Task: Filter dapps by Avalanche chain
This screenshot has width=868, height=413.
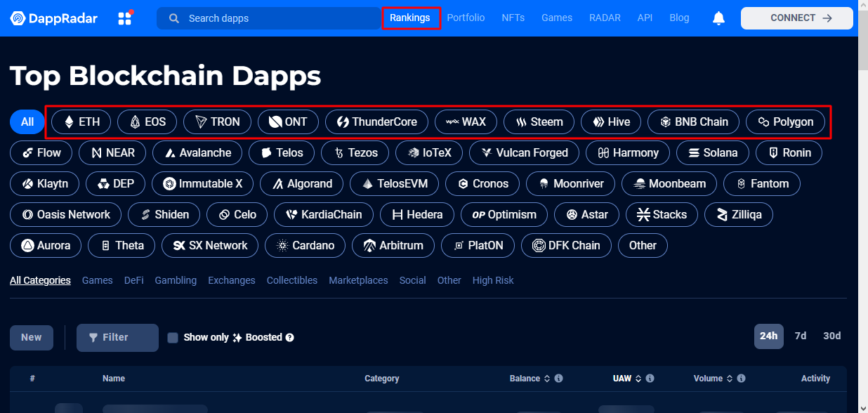Action: click(197, 153)
